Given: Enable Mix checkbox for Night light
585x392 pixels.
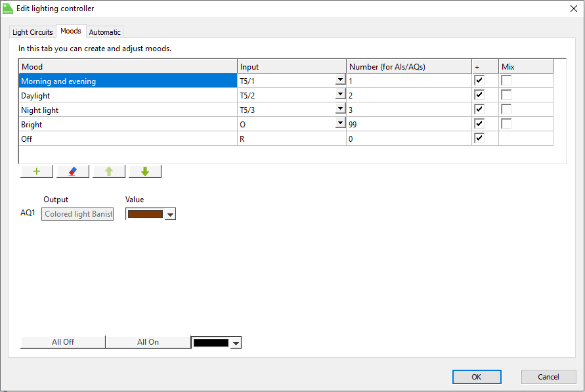Looking at the screenshot, I should point(506,109).
